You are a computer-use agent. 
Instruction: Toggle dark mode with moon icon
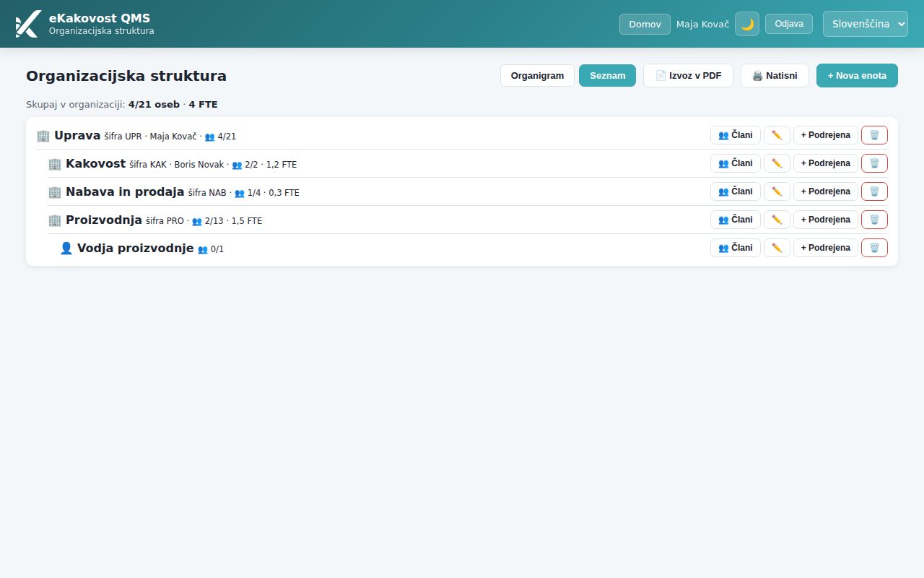point(747,24)
